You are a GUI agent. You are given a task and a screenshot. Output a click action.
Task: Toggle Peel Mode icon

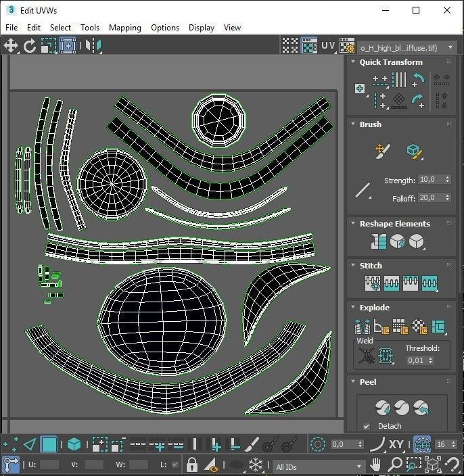(402, 408)
